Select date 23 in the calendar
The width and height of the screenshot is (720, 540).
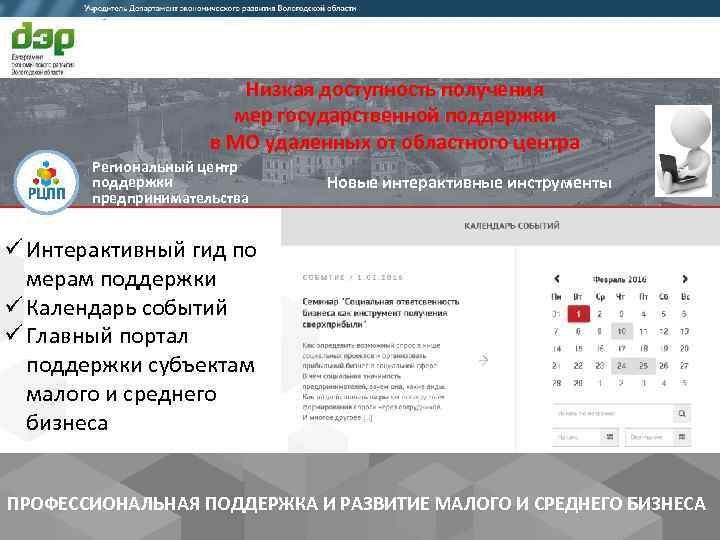600,366
